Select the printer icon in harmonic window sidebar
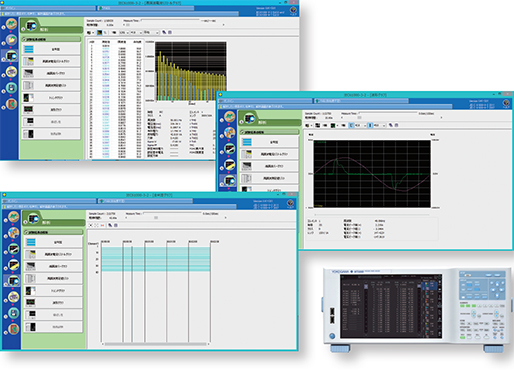 coord(11,72)
